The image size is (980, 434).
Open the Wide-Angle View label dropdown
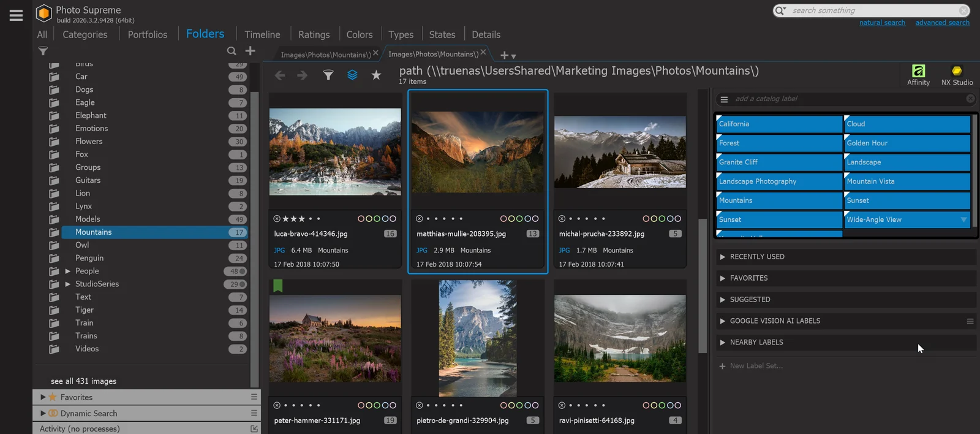(963, 219)
